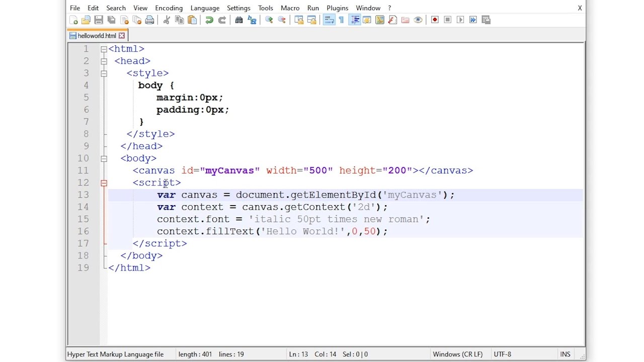Click the Save All icon
Image resolution: width=644 pixels, height=362 pixels.
[x=111, y=20]
